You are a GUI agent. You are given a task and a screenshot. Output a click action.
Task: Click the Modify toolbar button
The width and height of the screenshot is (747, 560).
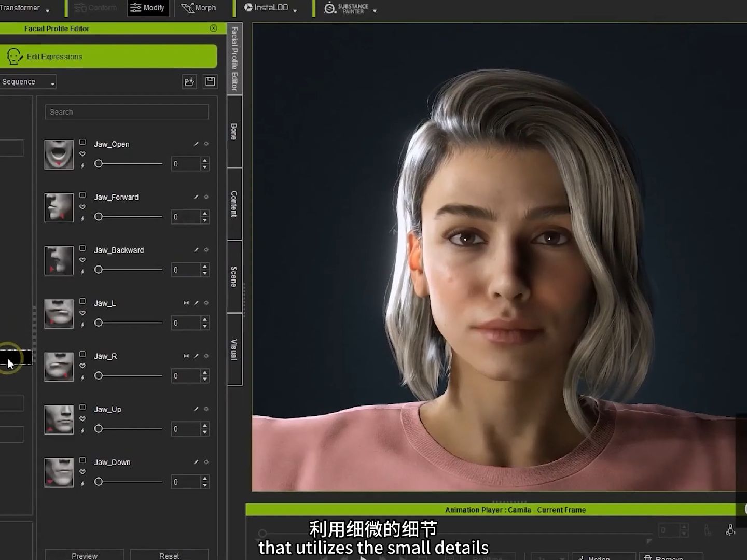148,8
